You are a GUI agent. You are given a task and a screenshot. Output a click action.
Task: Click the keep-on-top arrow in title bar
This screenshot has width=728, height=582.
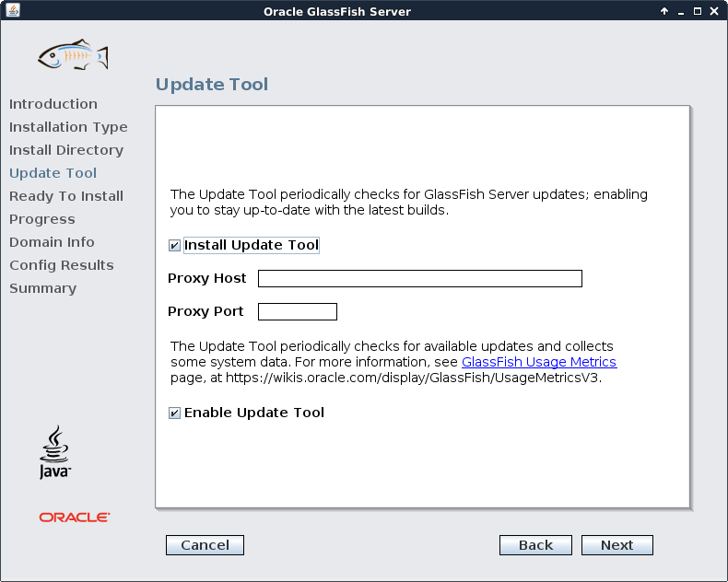point(664,11)
